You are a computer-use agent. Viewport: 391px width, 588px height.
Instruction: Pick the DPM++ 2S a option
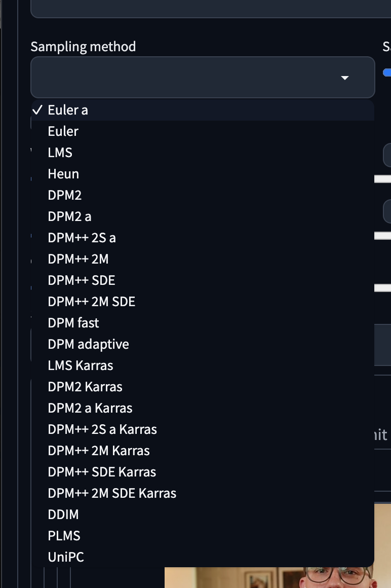click(x=82, y=237)
